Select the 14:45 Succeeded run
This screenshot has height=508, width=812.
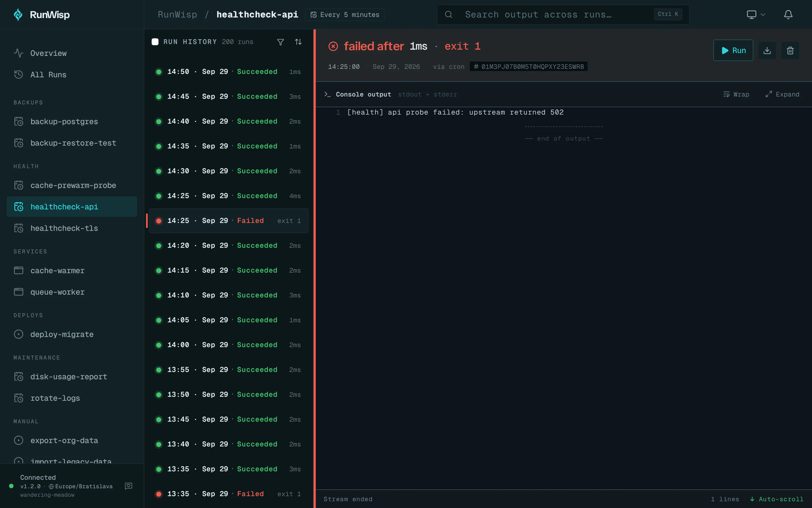pyautogui.click(x=228, y=97)
